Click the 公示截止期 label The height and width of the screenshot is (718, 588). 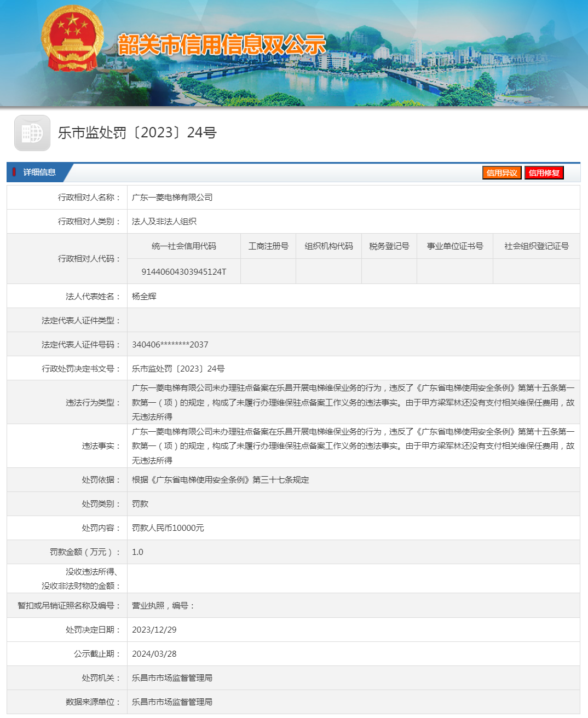click(97, 654)
